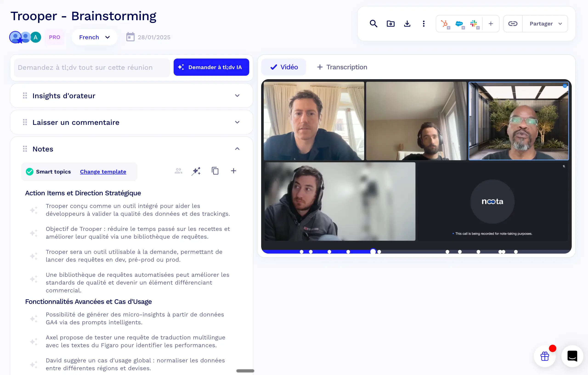
Task: Open the three-dot more options menu
Action: point(424,24)
